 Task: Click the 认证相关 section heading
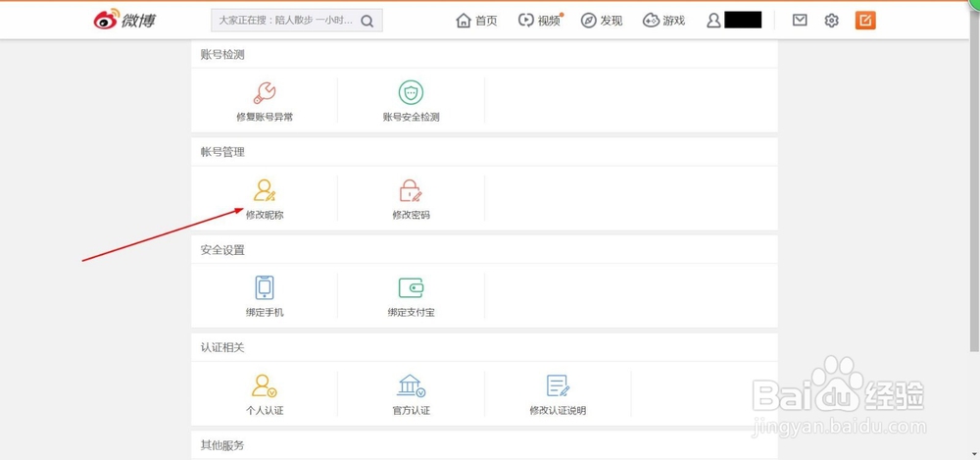(222, 347)
